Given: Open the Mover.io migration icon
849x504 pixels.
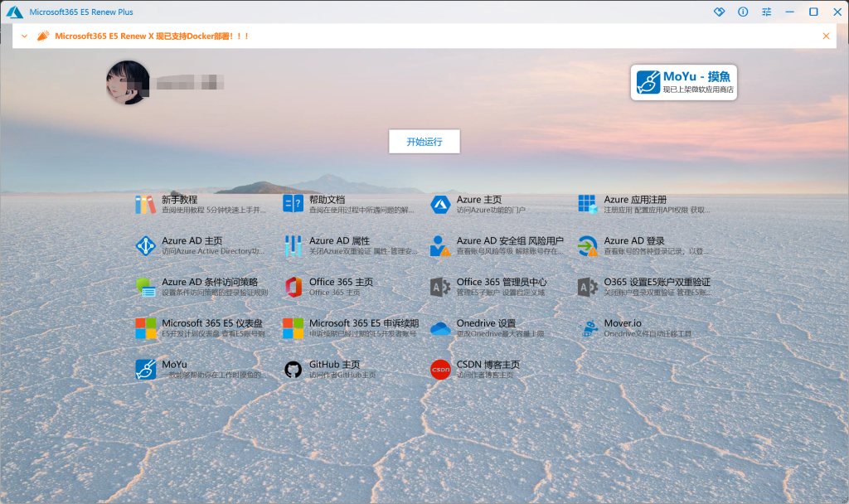Looking at the screenshot, I should click(x=588, y=328).
